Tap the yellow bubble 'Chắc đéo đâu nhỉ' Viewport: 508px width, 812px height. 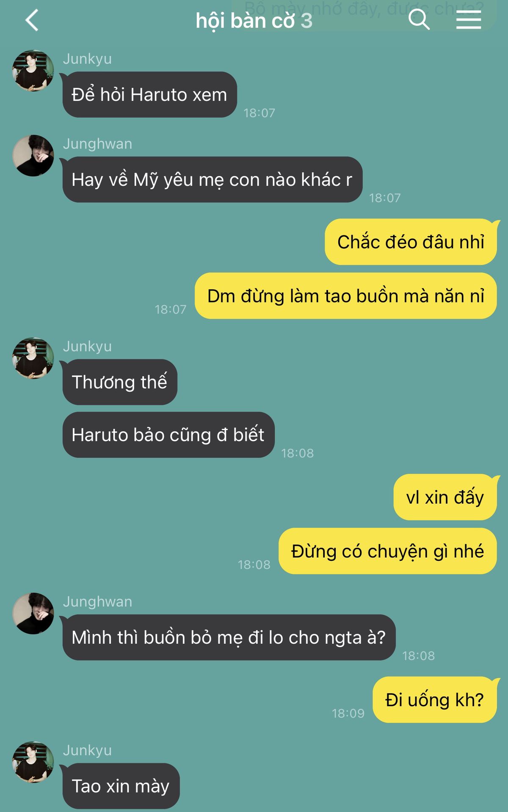coord(411,242)
